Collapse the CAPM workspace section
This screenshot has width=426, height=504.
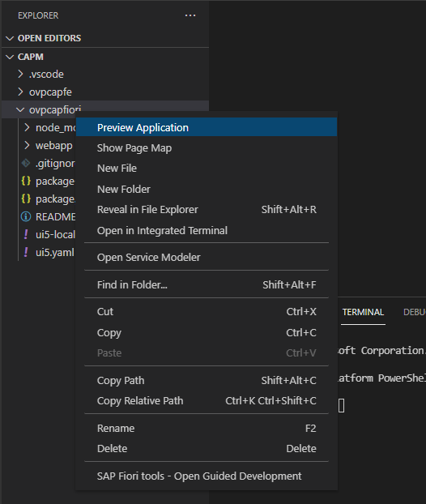[10, 57]
